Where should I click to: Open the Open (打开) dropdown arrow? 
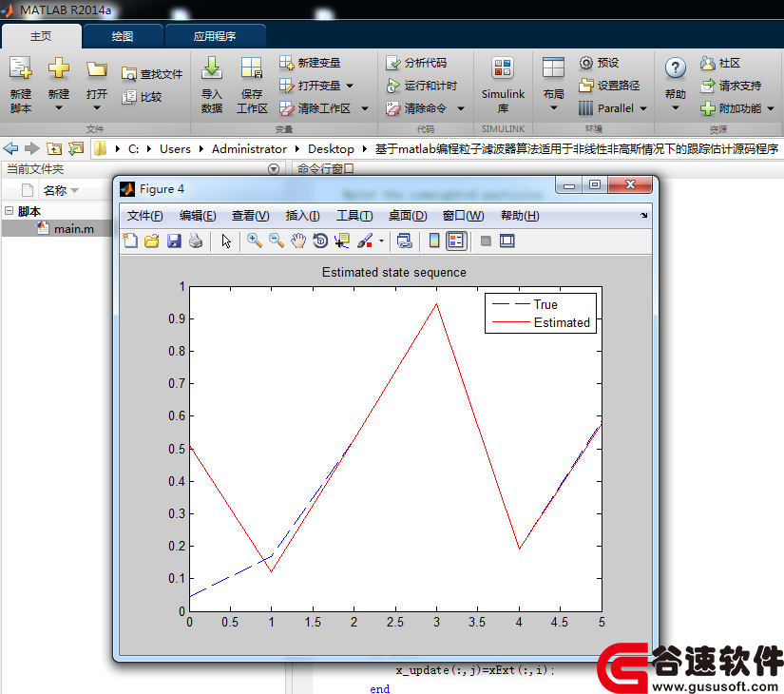tap(97, 107)
